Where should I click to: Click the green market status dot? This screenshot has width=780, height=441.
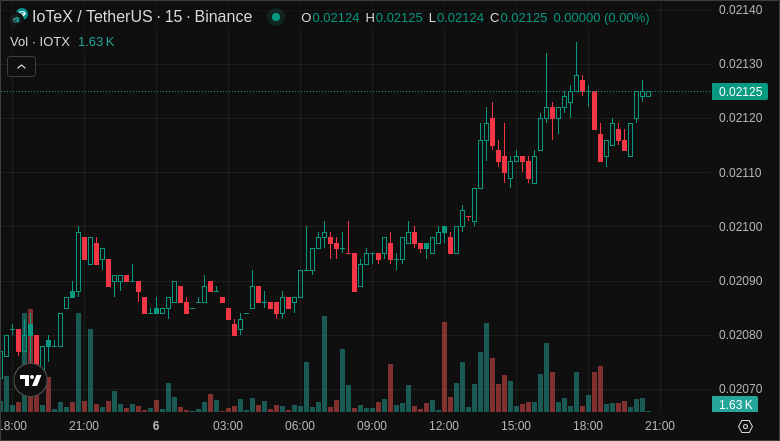point(276,17)
